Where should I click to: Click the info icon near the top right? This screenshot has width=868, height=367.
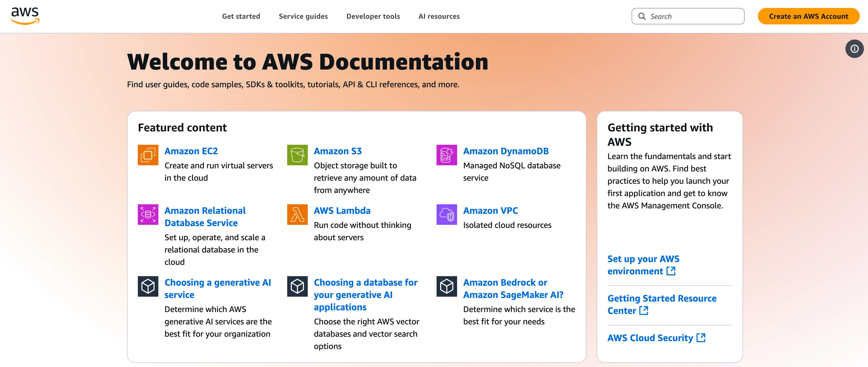click(854, 49)
